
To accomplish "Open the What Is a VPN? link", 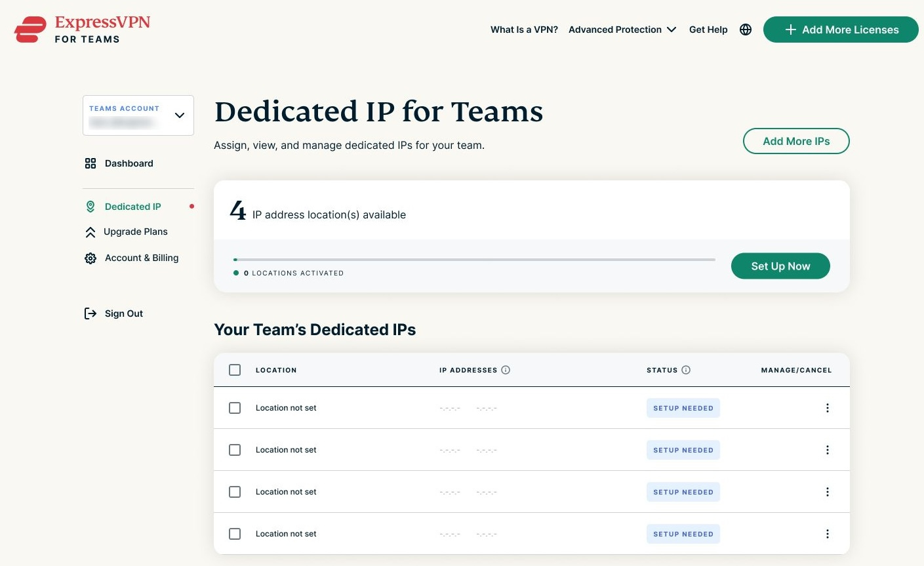I will pos(524,30).
